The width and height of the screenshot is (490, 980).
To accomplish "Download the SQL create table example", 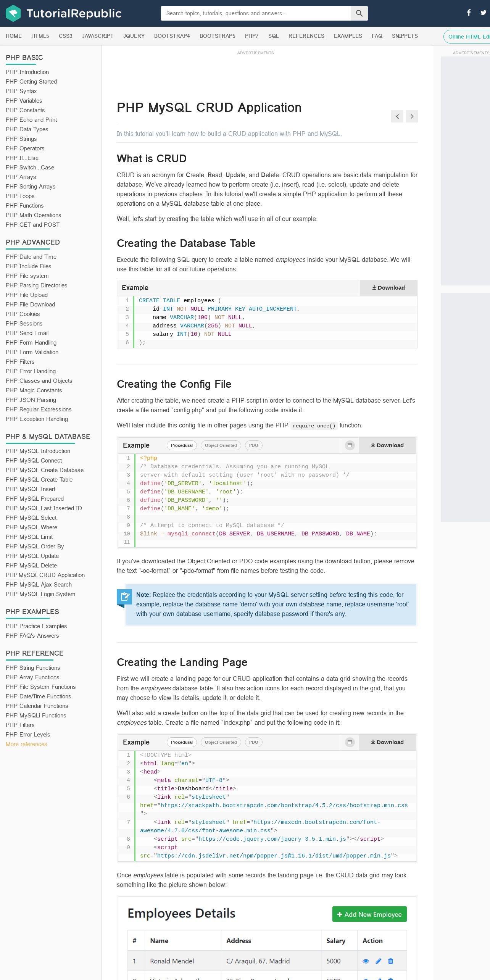I will coord(388,288).
